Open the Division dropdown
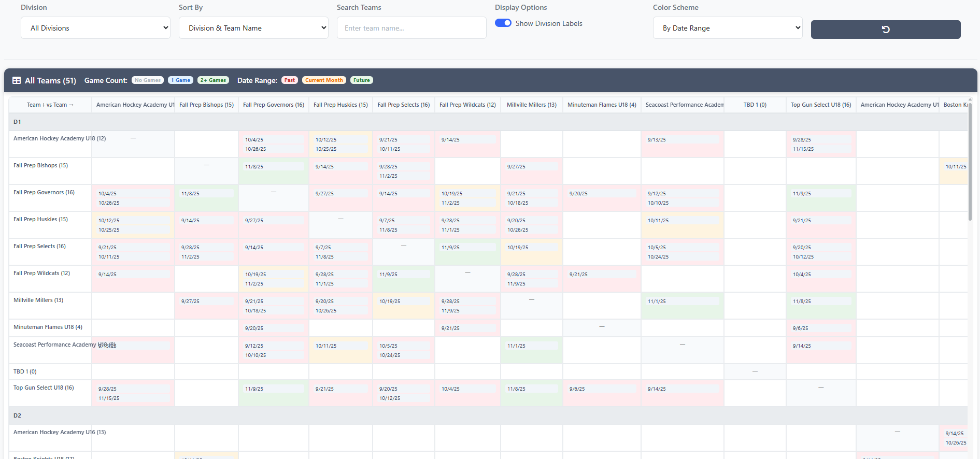Screen dimensions: 980x459 point(95,28)
